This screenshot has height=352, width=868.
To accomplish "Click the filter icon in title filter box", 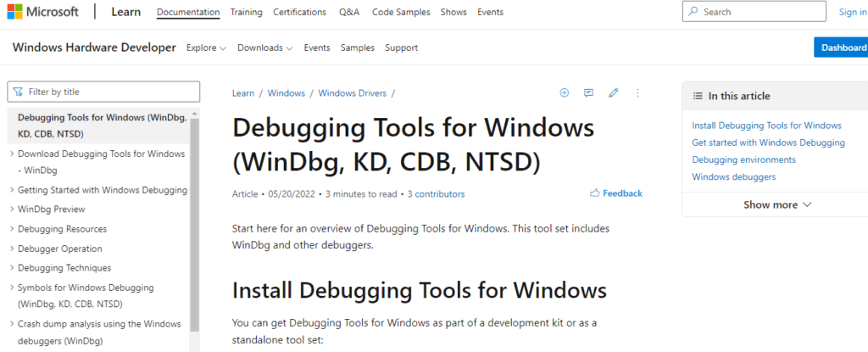I will click(x=19, y=92).
